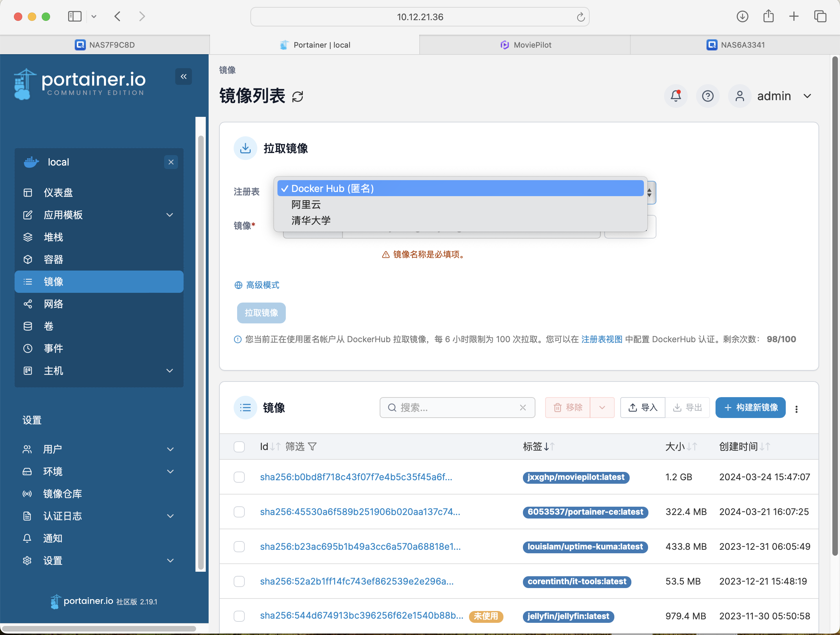Click 构建新镜像 build image button
This screenshot has height=635, width=840.
750,408
